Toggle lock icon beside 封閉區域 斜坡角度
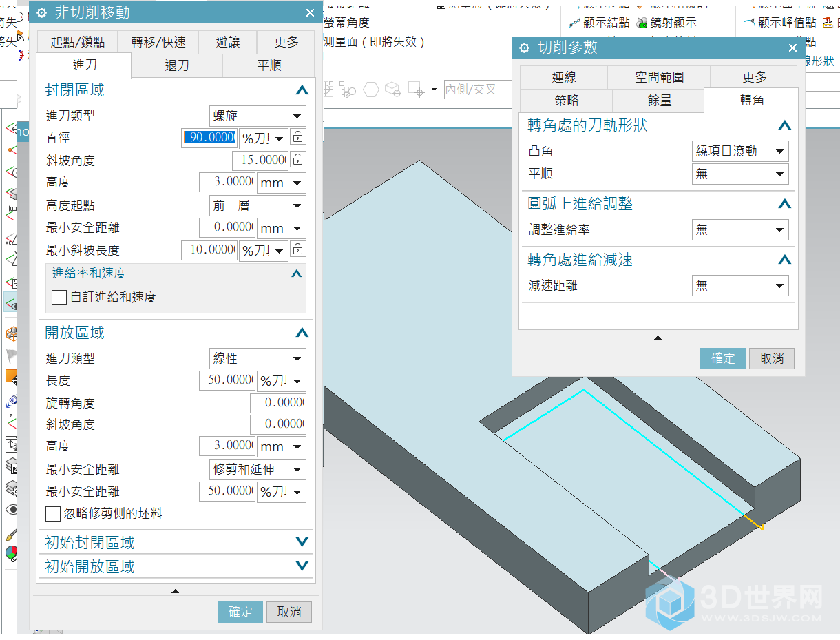 click(x=297, y=160)
